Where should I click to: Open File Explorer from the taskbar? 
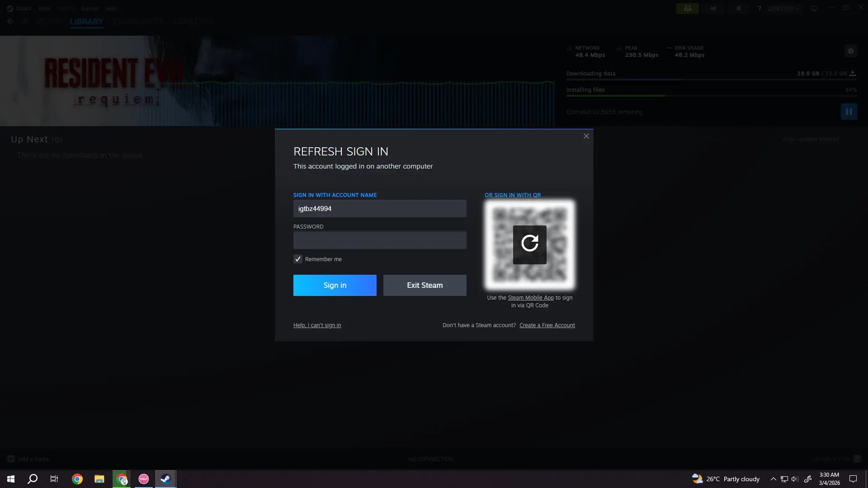99,479
